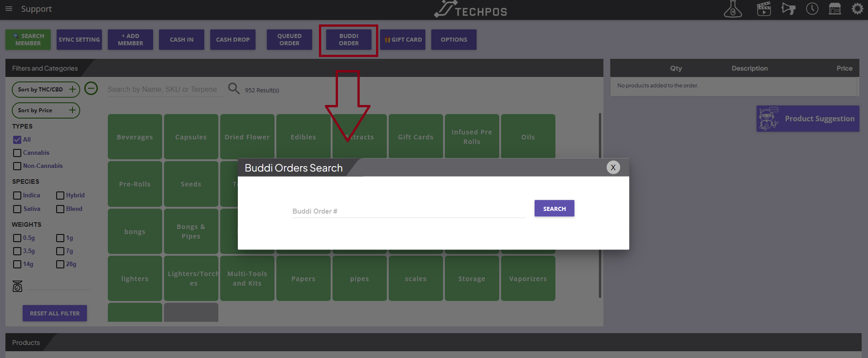Select the Storage category tile
Image resolution: width=868 pixels, height=358 pixels.
(472, 278)
